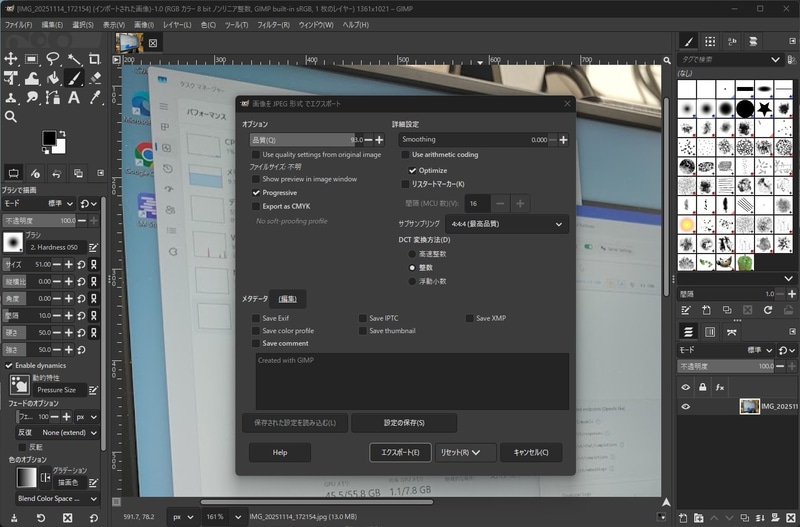
Task: Zoom image icon at ruler corner
Action: click(667, 60)
